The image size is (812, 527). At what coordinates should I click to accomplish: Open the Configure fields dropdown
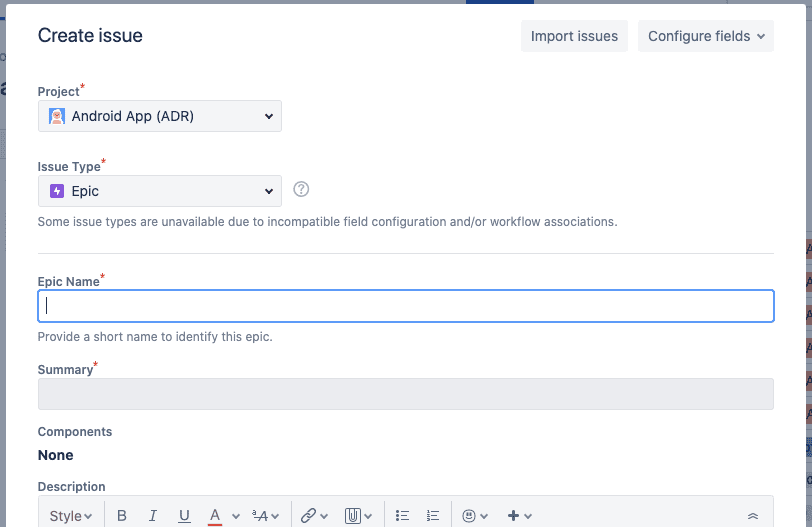[705, 36]
